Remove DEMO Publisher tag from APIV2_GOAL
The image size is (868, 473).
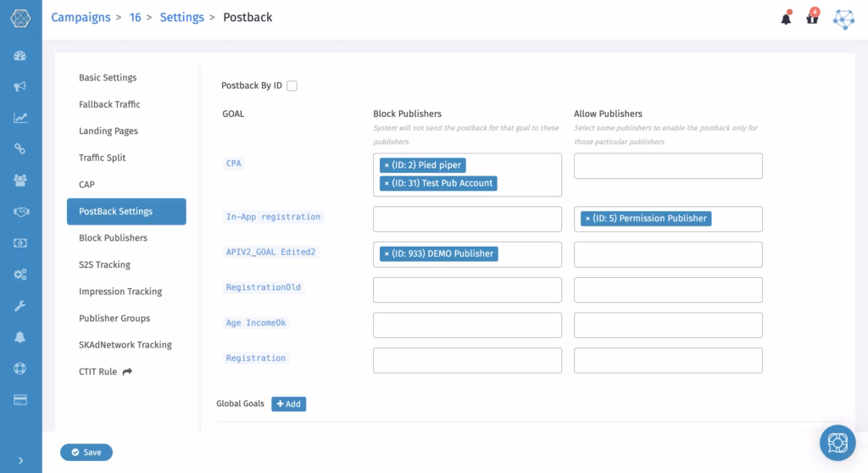pyautogui.click(x=387, y=253)
